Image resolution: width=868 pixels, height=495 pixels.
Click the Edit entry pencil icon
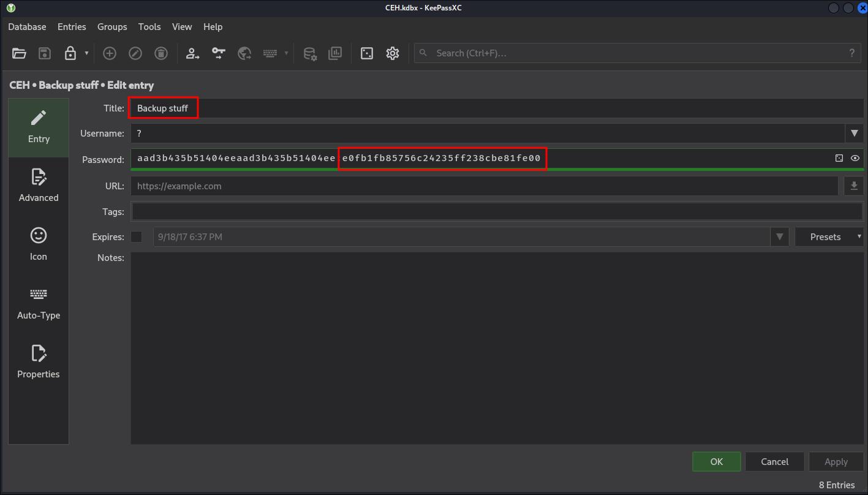click(x=135, y=53)
